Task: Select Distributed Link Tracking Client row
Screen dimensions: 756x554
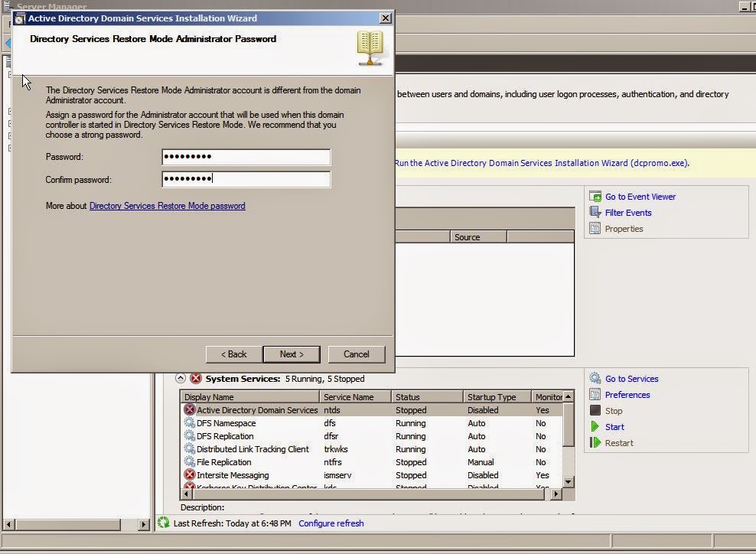Action: point(372,449)
